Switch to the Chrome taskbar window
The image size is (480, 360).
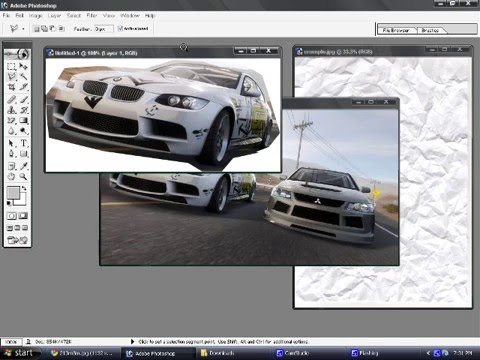tap(82, 353)
